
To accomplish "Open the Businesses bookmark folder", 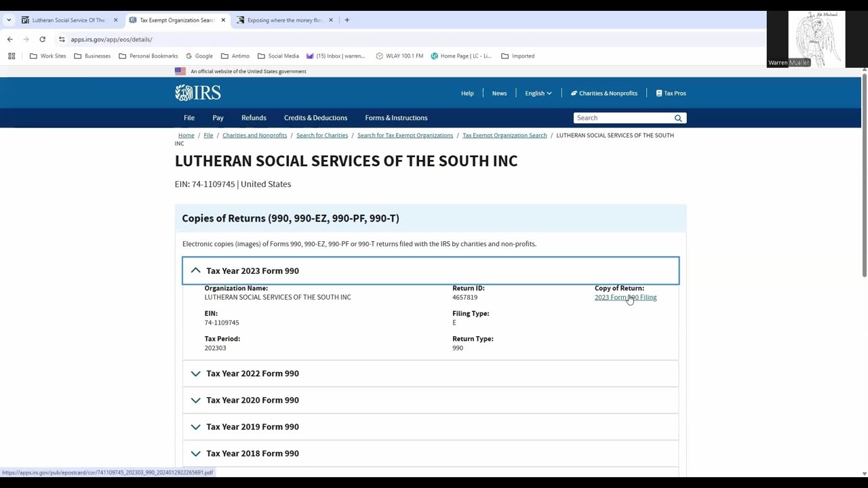I will click(92, 56).
